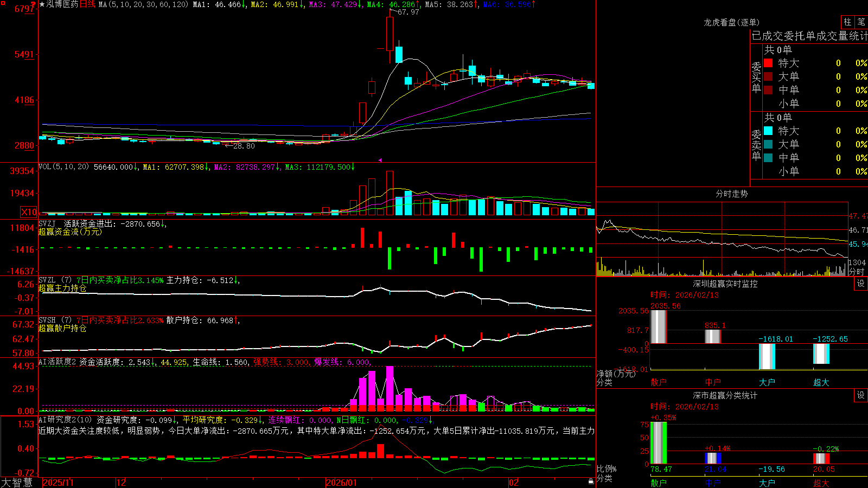Viewport: 868px width, 488px height.
Task: Click the 2025/11 date on the time axis
Action: coord(58,483)
